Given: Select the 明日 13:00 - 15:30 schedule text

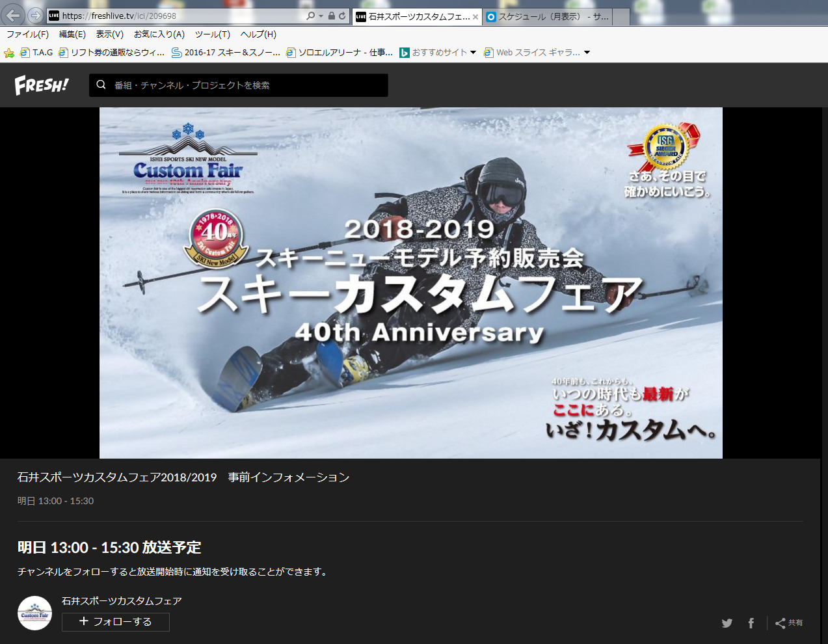Looking at the screenshot, I should tap(55, 501).
